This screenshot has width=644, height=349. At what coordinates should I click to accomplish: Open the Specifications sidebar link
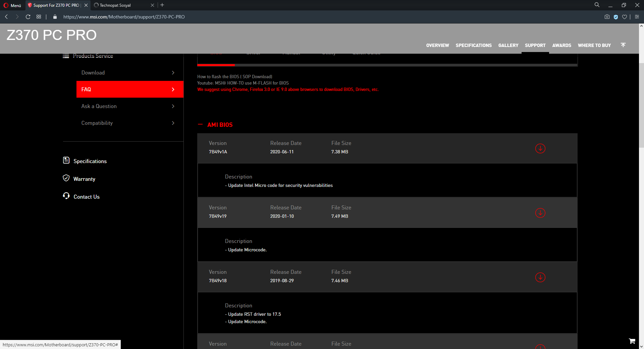[x=90, y=161]
